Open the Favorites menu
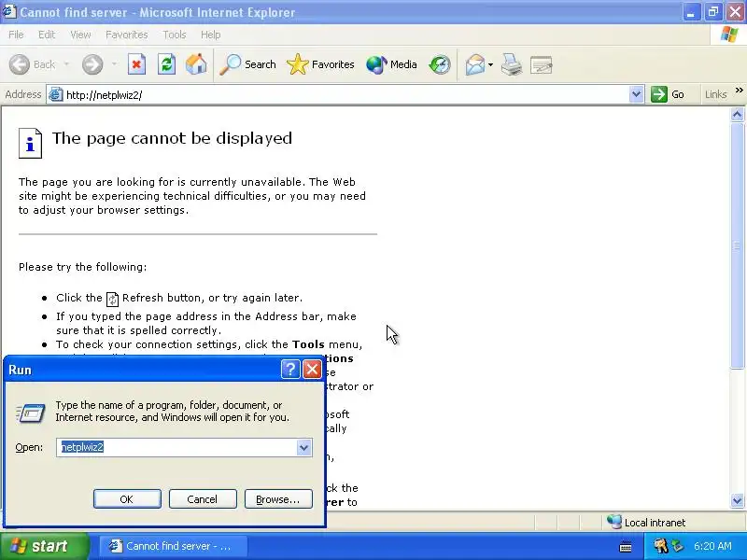The width and height of the screenshot is (747, 560). [127, 35]
